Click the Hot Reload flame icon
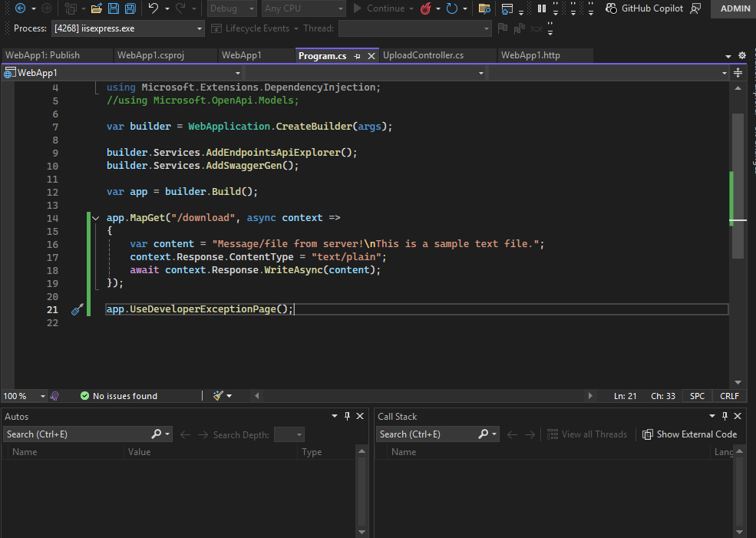The height and width of the screenshot is (538, 756). click(x=425, y=8)
